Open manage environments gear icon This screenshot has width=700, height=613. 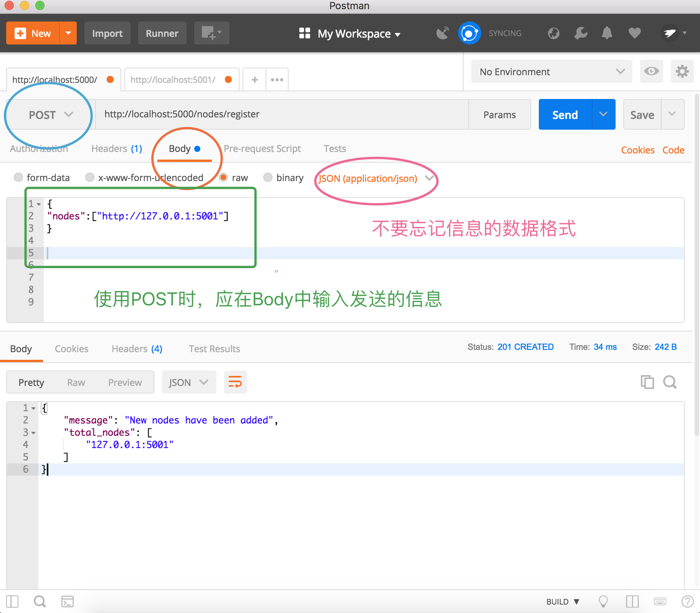pyautogui.click(x=682, y=71)
